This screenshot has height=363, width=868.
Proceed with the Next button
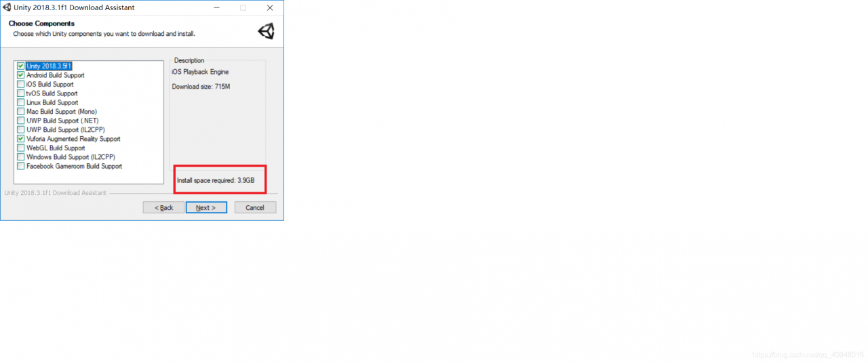(206, 207)
